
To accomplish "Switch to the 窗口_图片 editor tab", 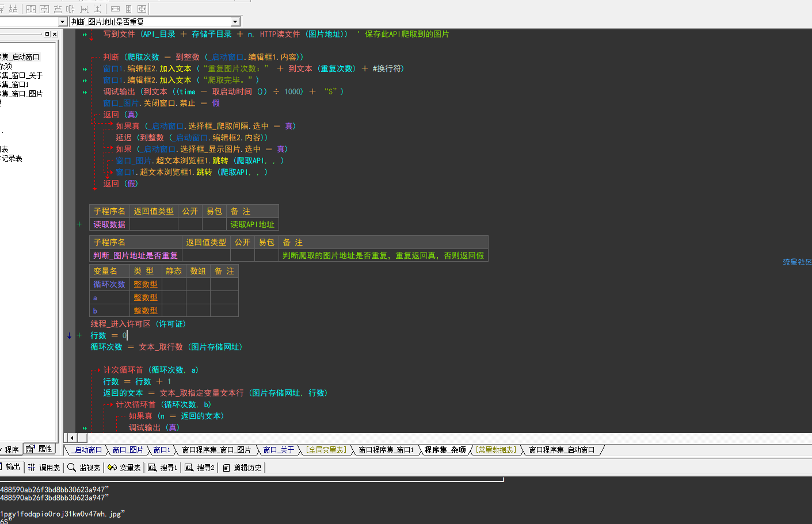I will (x=128, y=450).
